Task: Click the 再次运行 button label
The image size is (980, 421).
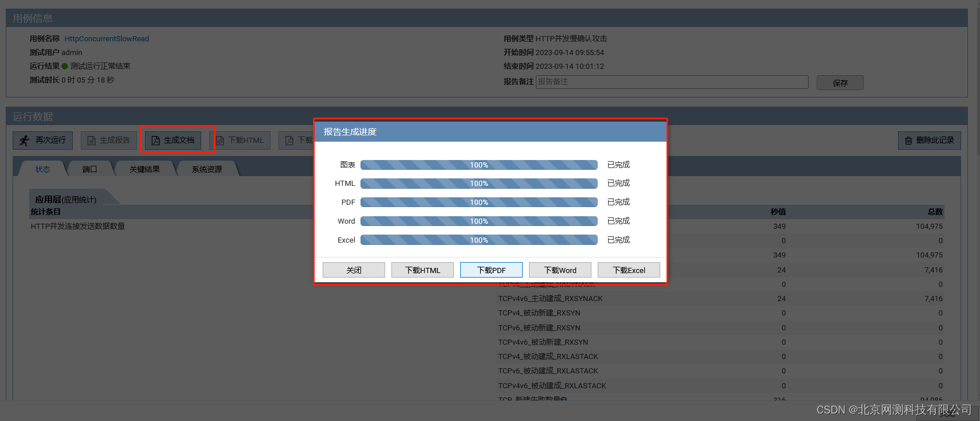Action: pos(50,140)
